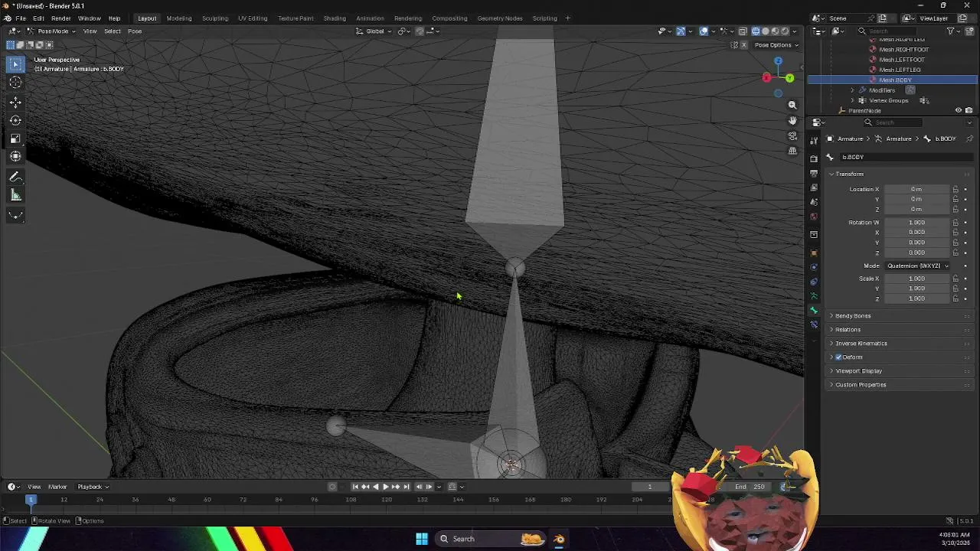Screen dimensions: 980x551
Task: Activate the Cursor tool in the left toolbar
Action: pos(15,83)
